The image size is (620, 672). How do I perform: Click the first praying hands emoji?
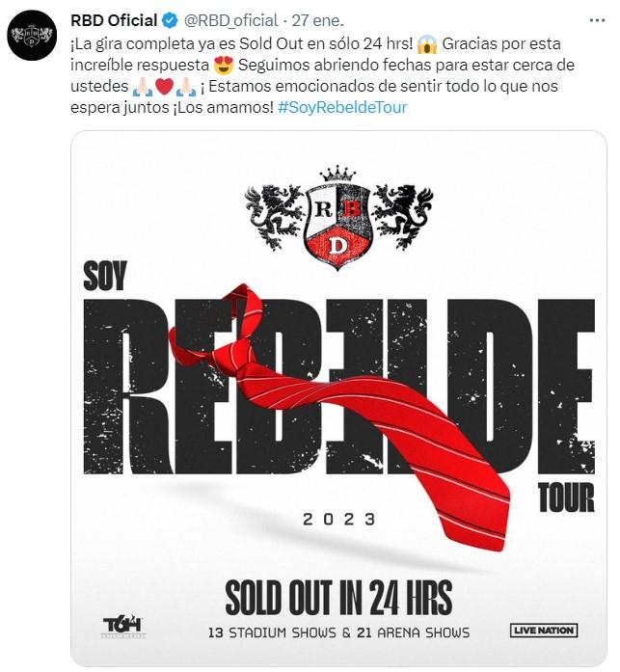(142, 86)
